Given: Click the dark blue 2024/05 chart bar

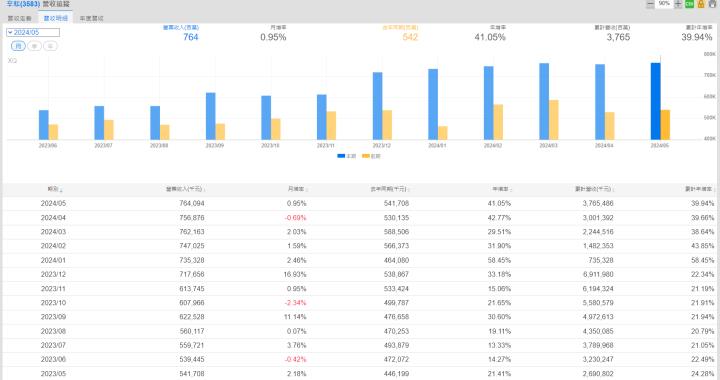Looking at the screenshot, I should 655,101.
